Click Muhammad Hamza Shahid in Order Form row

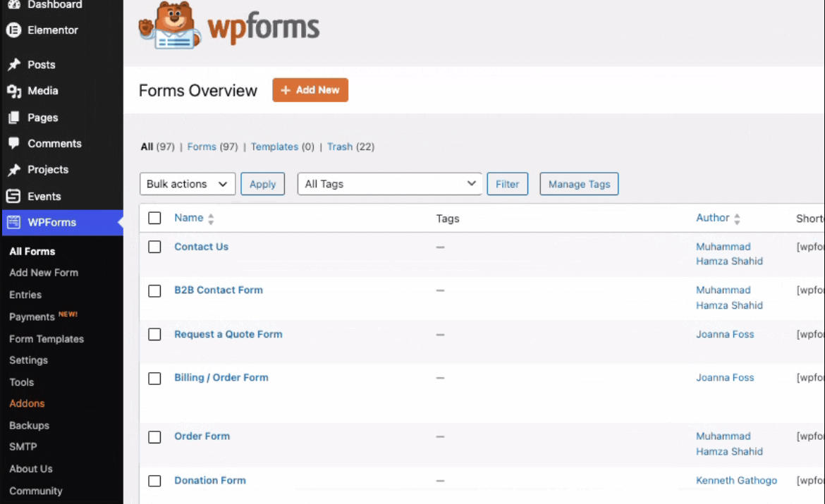pos(728,443)
